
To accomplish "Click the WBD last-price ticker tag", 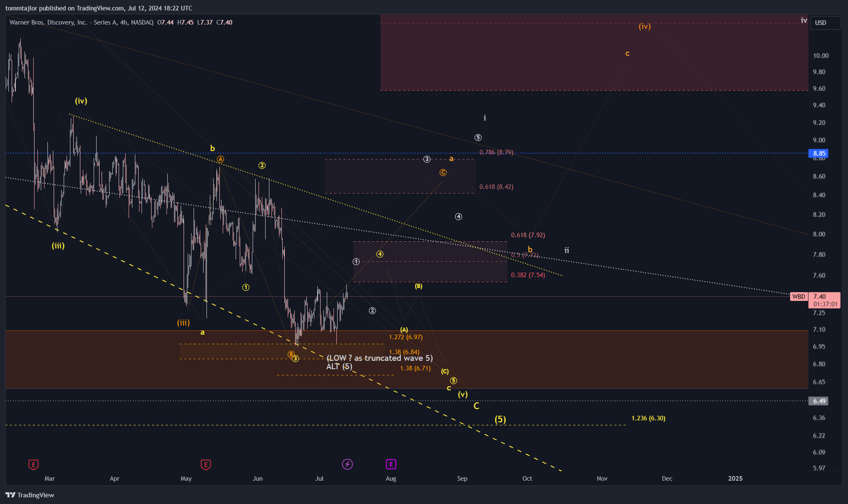I will (x=798, y=297).
